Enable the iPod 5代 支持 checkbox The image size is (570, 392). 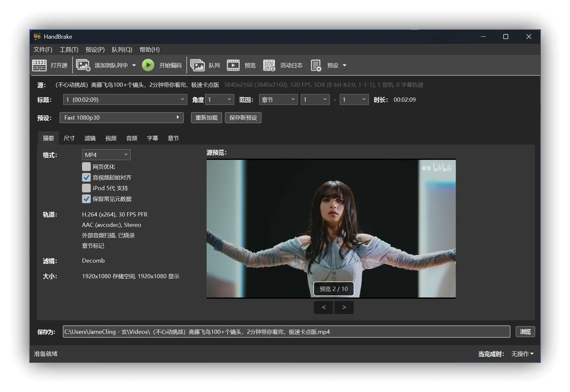tap(86, 188)
